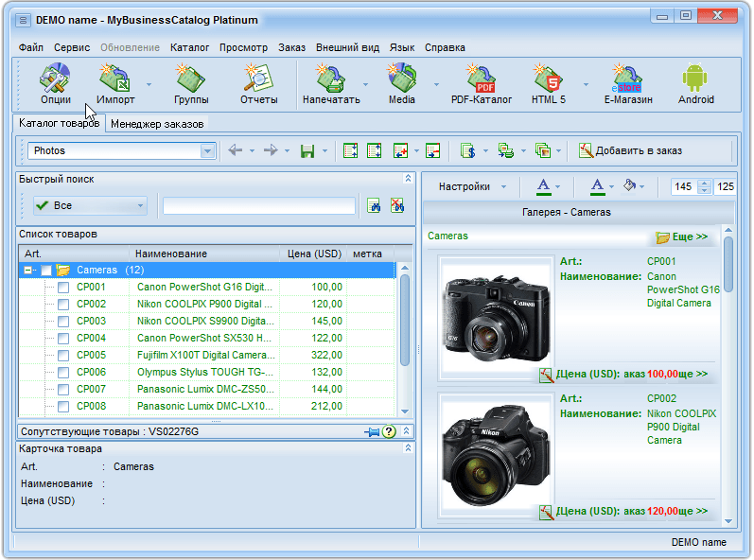
Task: Open the Отчеты reports tool
Action: click(258, 83)
